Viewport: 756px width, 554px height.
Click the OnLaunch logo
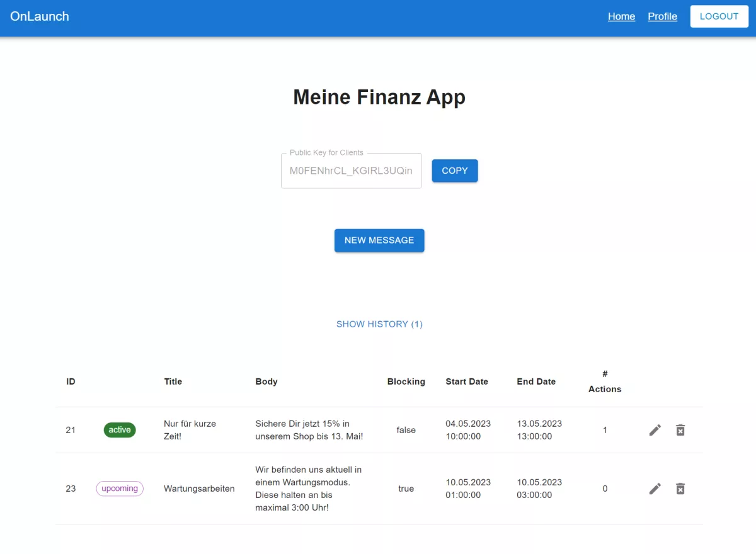coord(39,16)
